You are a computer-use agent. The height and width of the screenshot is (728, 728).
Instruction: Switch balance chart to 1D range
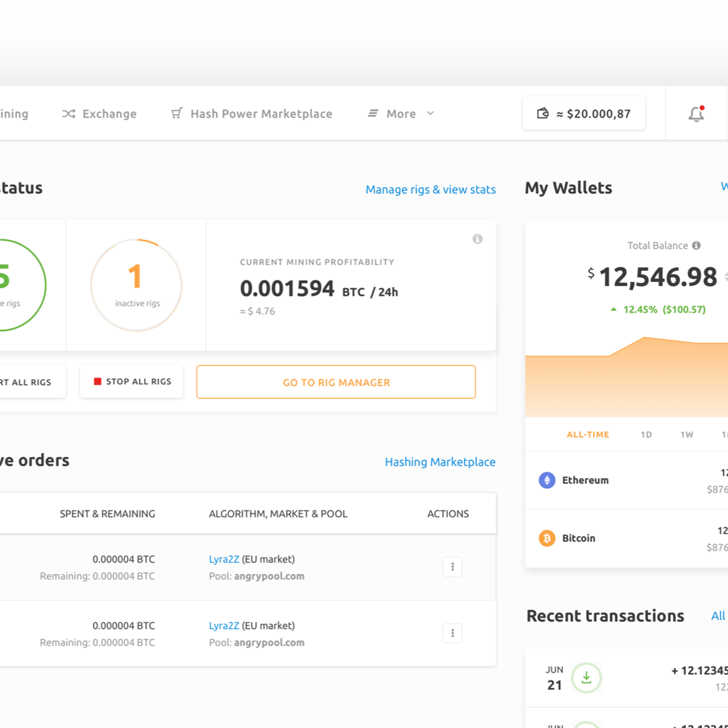click(x=646, y=435)
